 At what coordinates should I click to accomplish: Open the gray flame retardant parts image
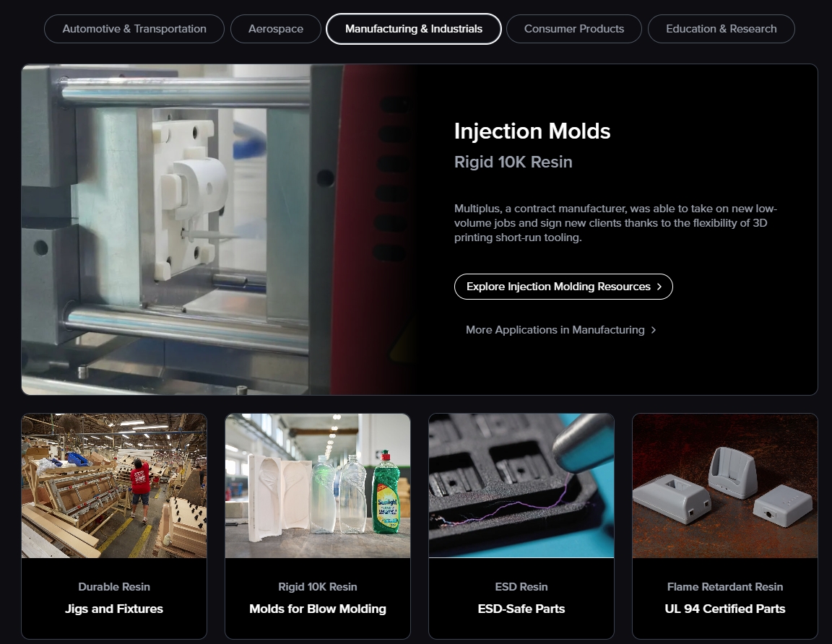pyautogui.click(x=725, y=485)
